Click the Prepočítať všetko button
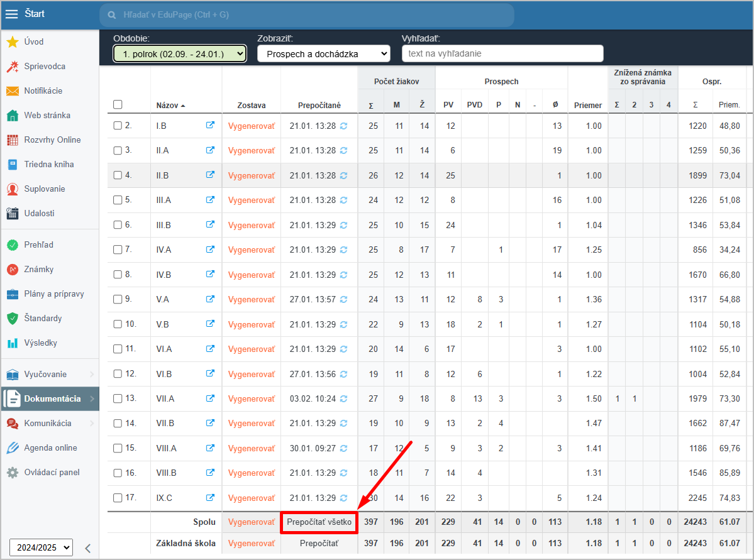 [x=319, y=522]
